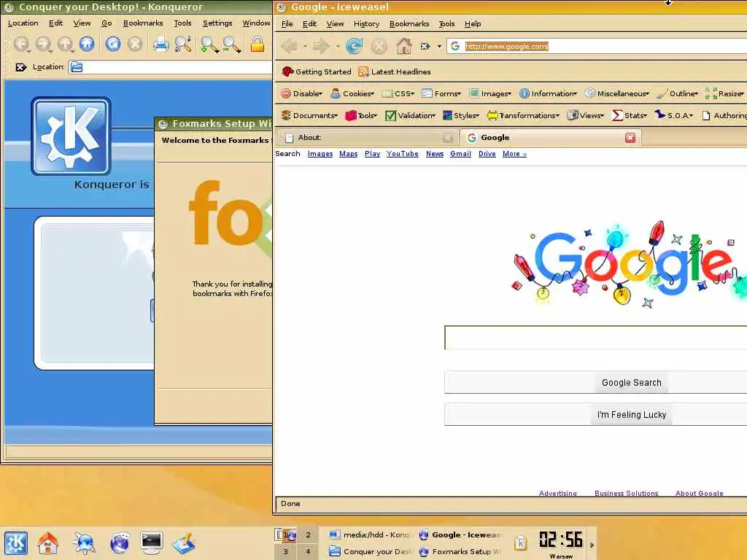
Task: Close the Google tab
Action: click(630, 138)
